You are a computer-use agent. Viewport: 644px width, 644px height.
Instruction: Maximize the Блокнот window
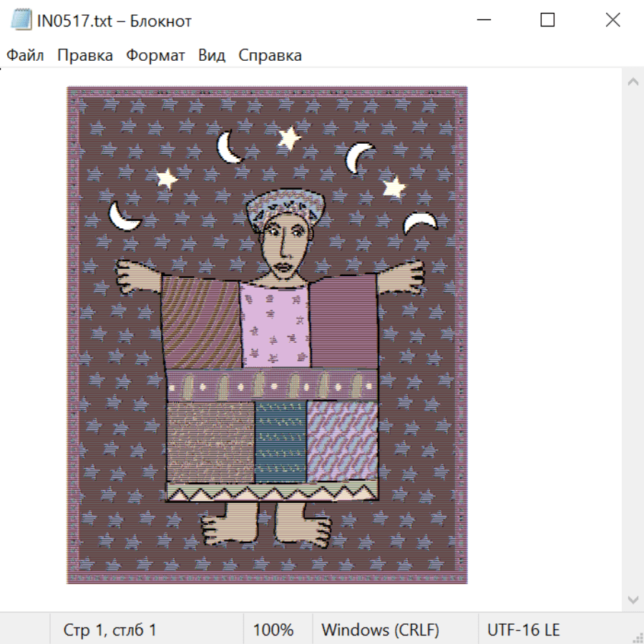click(x=547, y=20)
